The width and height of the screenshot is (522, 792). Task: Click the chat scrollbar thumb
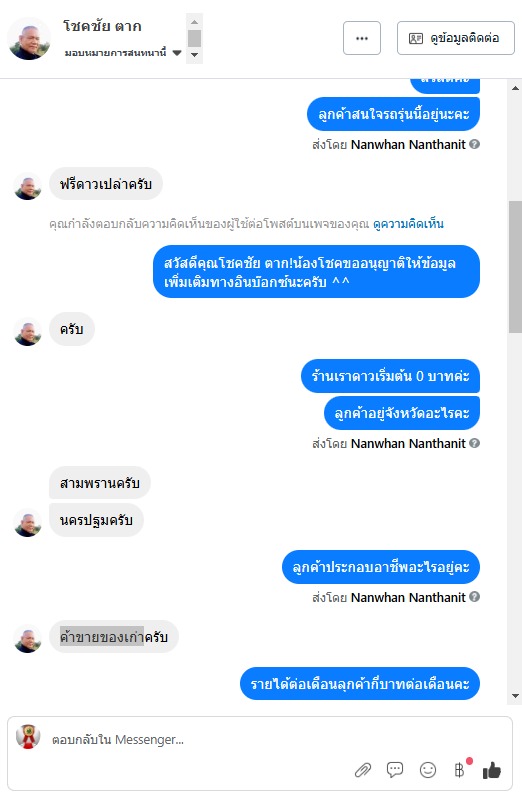(x=515, y=267)
